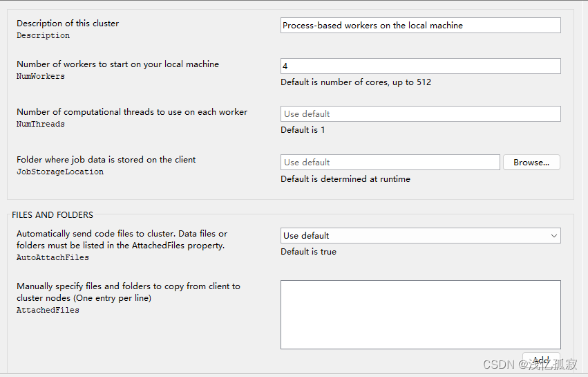Click inside the AttachedFiles list box
The width and height of the screenshot is (588, 377).
tap(420, 314)
